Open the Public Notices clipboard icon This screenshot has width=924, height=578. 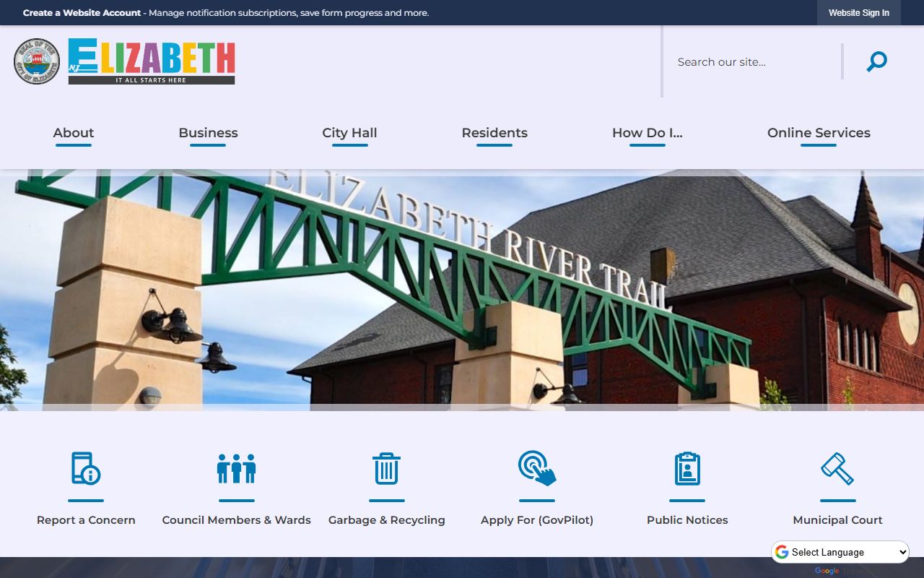(687, 468)
